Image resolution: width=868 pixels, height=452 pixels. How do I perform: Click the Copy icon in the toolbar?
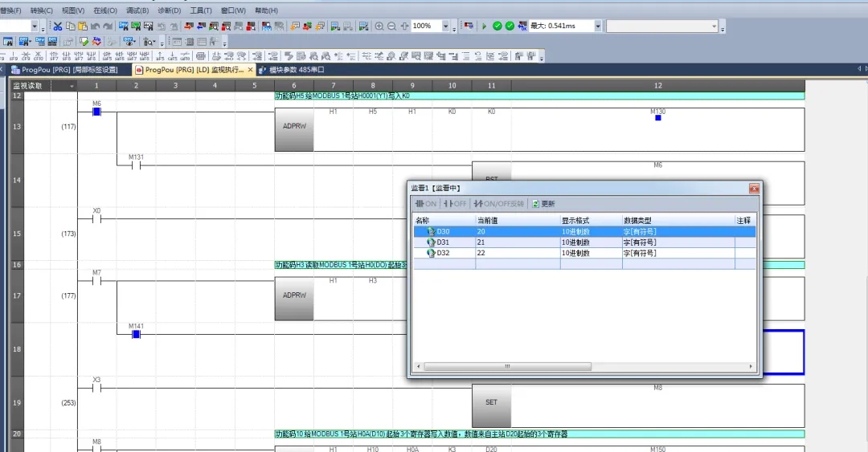(70, 26)
